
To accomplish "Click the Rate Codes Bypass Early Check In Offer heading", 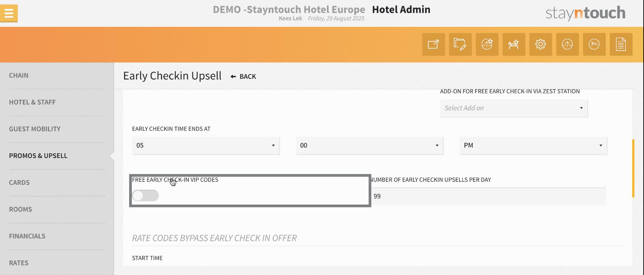I will pos(214,238).
